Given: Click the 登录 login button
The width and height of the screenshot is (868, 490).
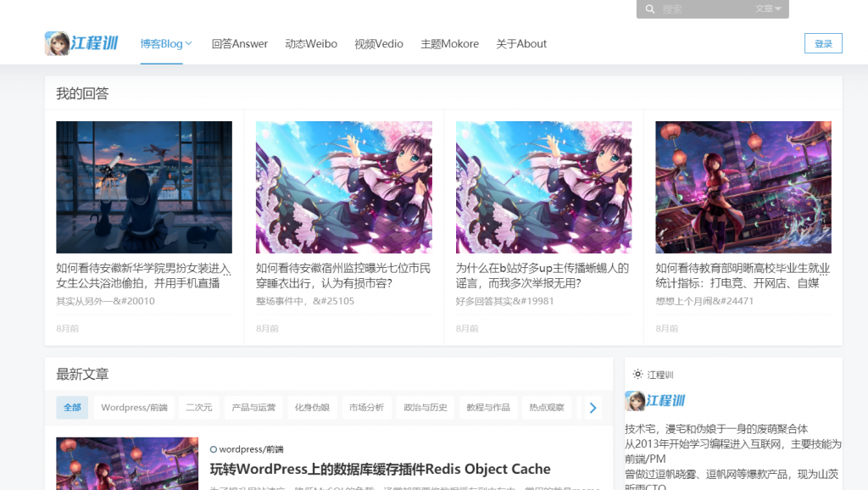Looking at the screenshot, I should 822,42.
